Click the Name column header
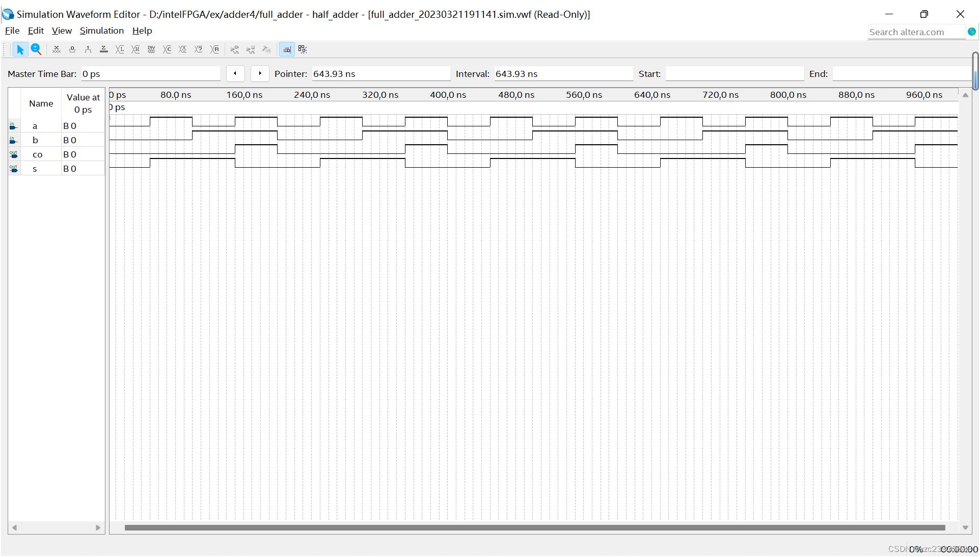This screenshot has height=557, width=980. pyautogui.click(x=41, y=103)
